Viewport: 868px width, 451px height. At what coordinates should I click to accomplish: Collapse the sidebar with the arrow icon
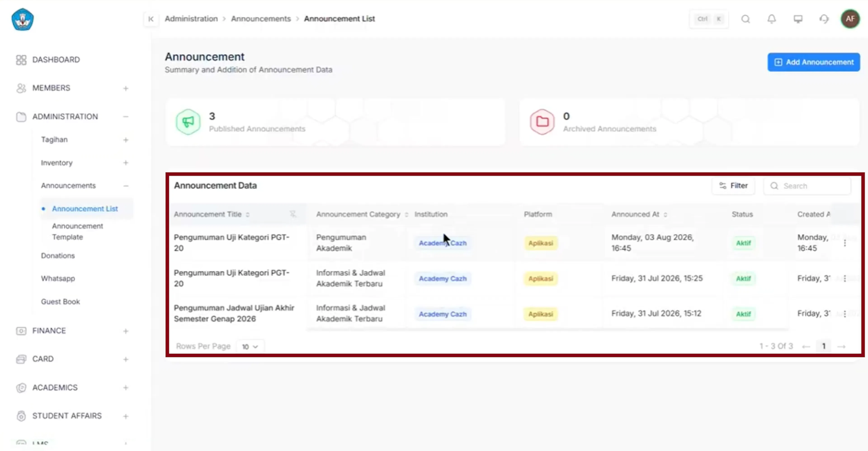point(151,19)
